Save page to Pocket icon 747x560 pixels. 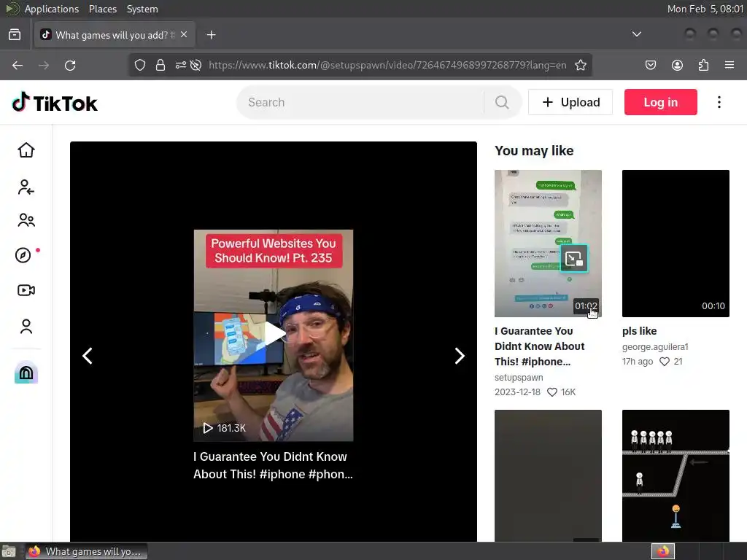(x=650, y=65)
